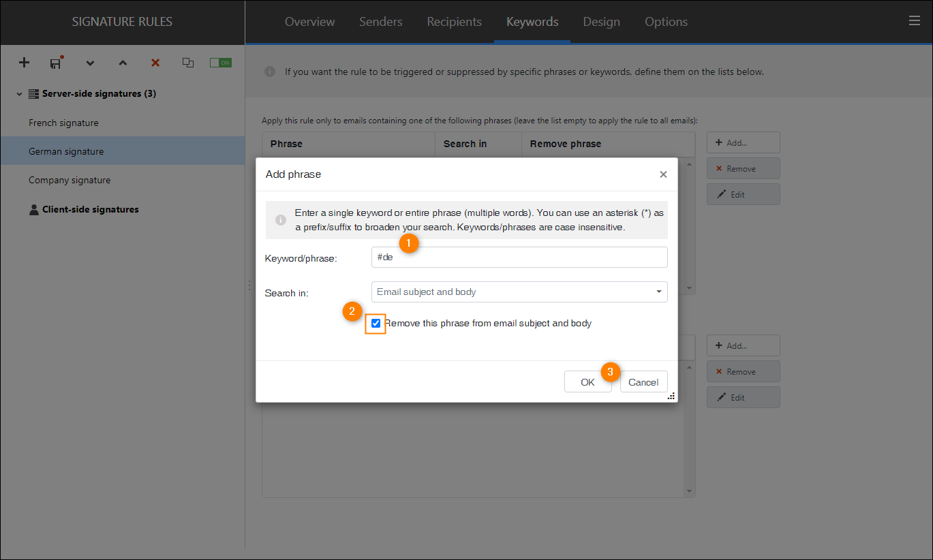Uncheck remove phrase from email subject and body

point(375,323)
